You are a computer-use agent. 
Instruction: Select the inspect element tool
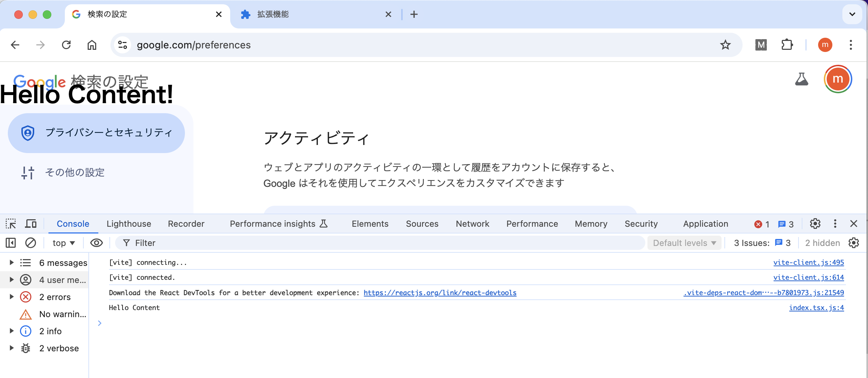(11, 224)
